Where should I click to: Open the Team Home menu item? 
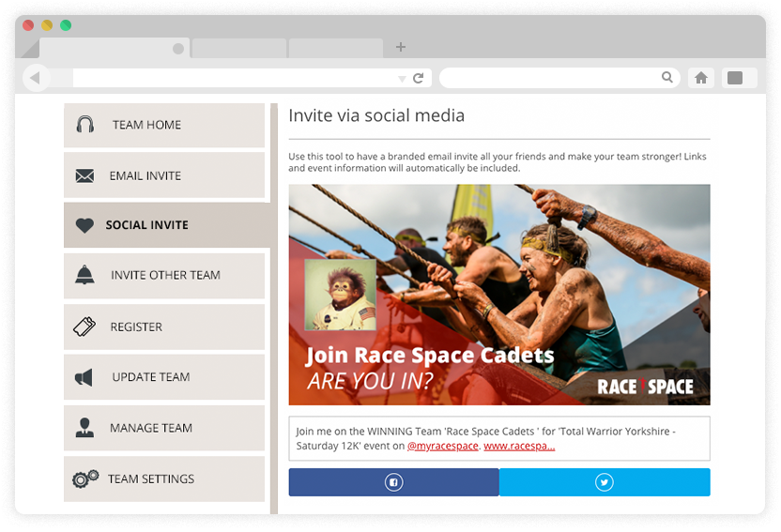tap(164, 125)
